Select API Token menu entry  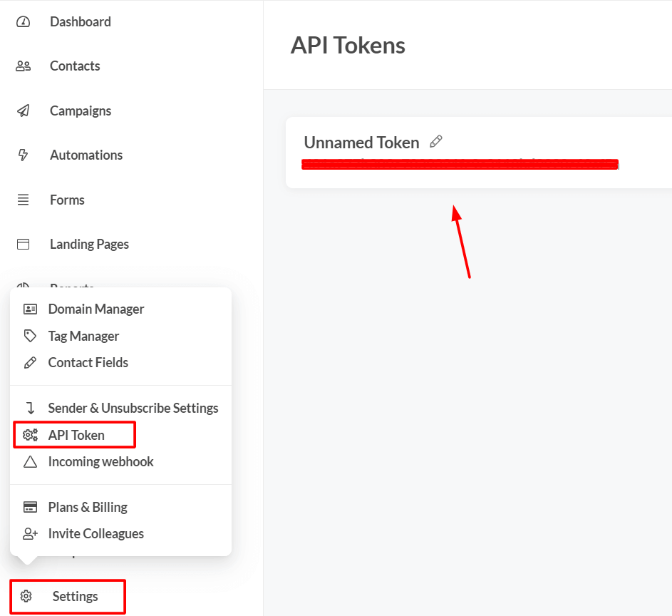tap(76, 435)
